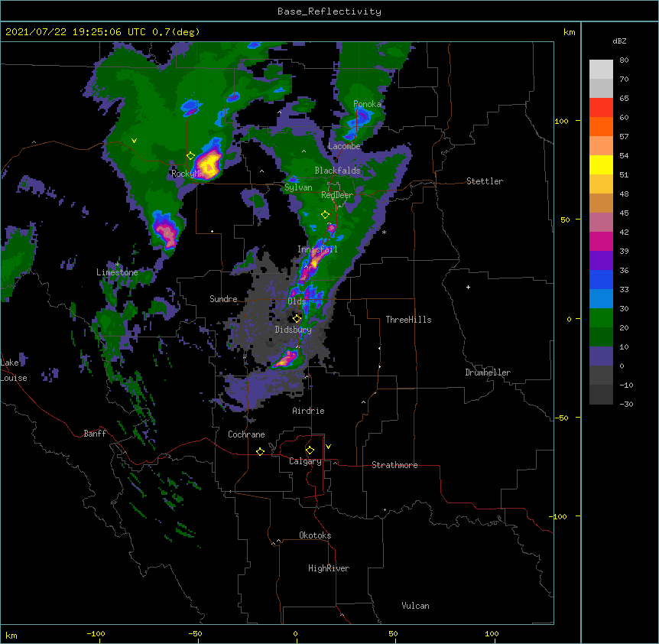Select the Banff map label
This screenshot has width=659, height=644.
point(95,434)
